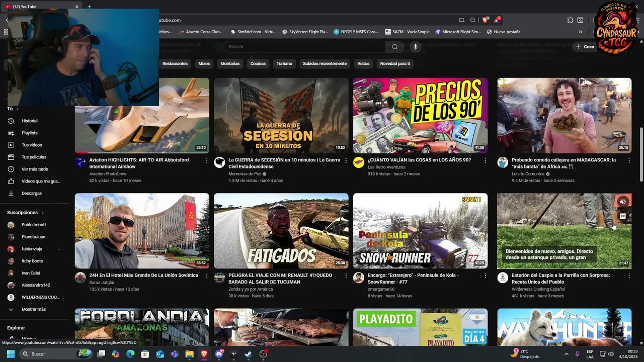Click Aviation PhotoCrew channel avatar
This screenshot has height=362, width=644.
(80, 162)
